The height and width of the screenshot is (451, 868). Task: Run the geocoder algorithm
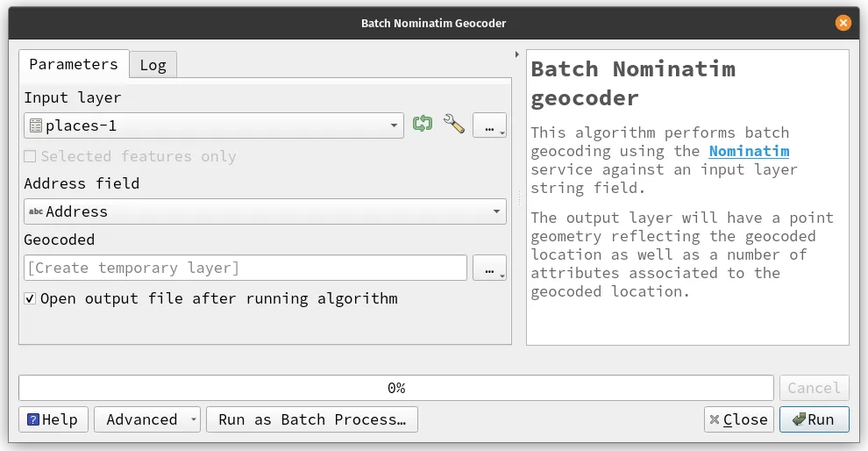[x=815, y=419]
